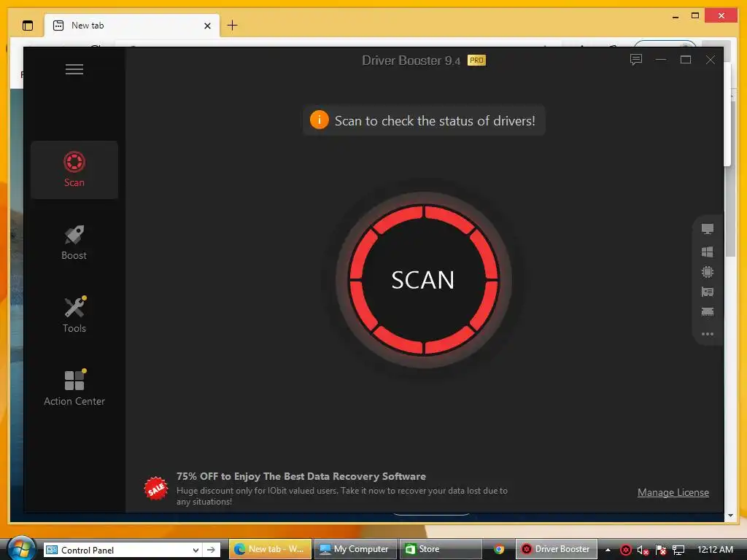Minimize the Driver Booster window

click(661, 60)
